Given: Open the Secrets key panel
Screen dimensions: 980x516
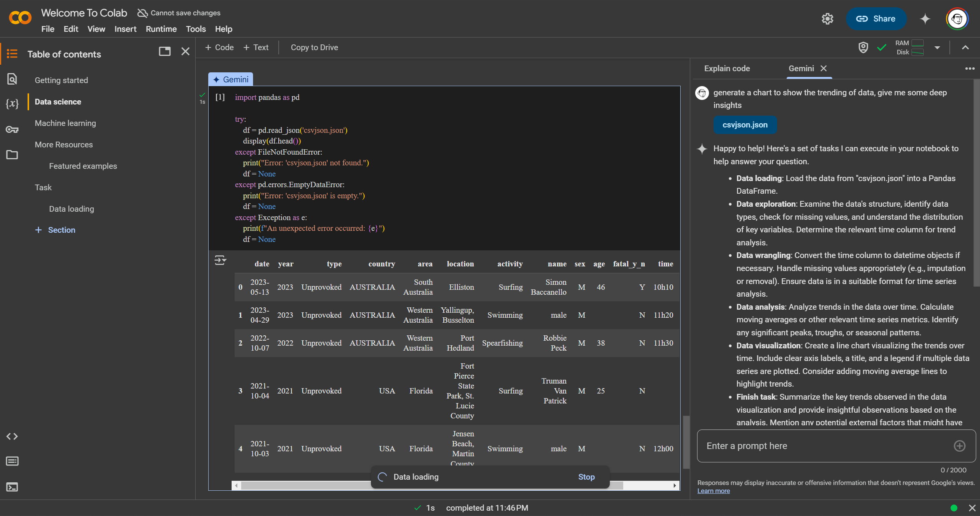Looking at the screenshot, I should (12, 129).
